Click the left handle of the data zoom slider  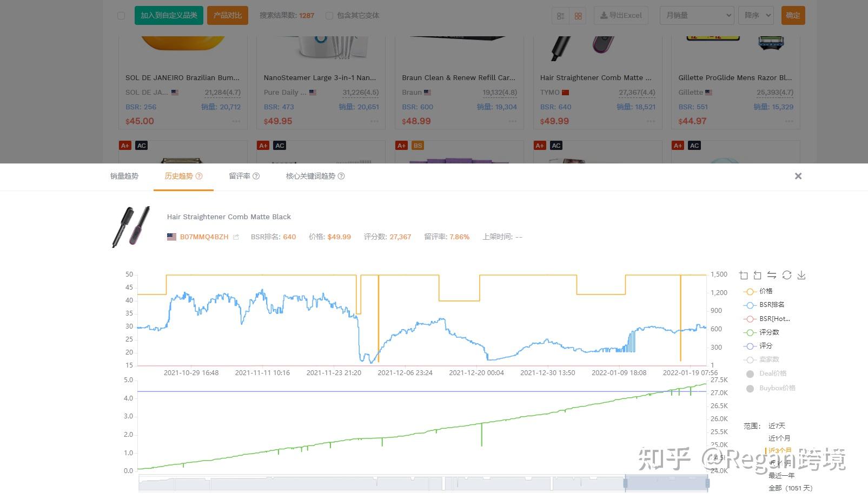point(625,483)
